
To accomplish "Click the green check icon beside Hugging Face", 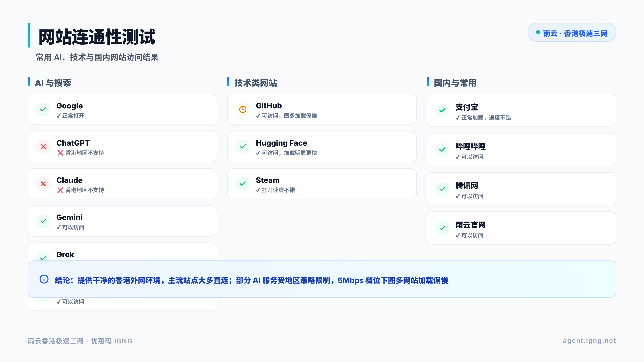I will point(243,146).
